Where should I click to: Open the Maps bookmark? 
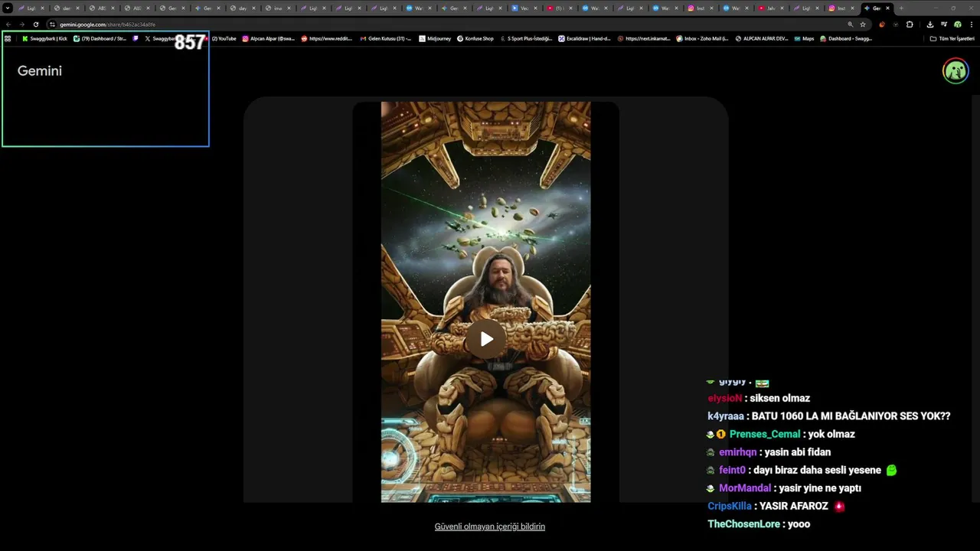point(805,38)
